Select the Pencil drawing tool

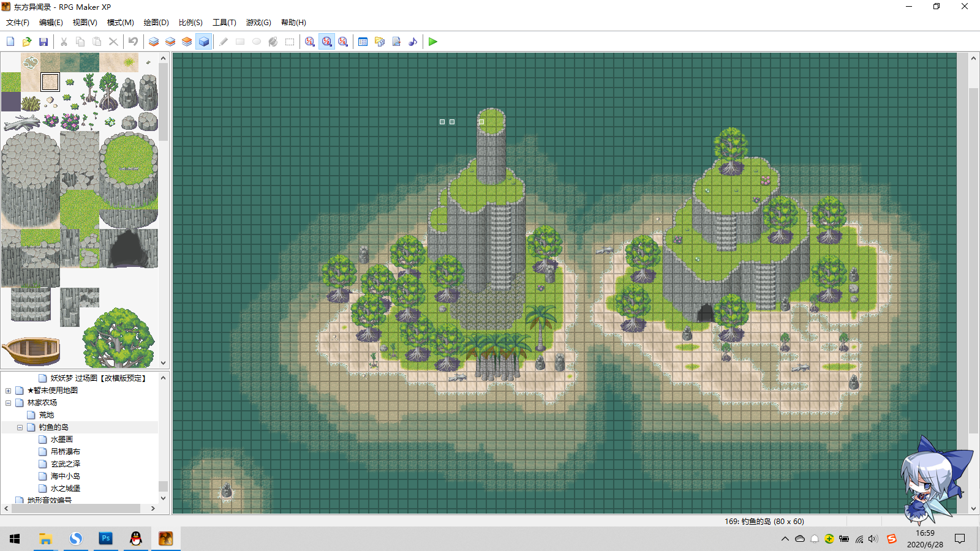(x=224, y=42)
